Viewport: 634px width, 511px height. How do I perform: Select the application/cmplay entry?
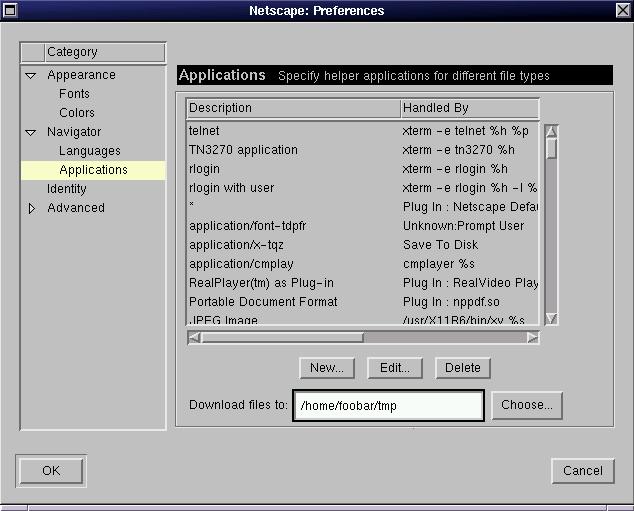point(363,264)
